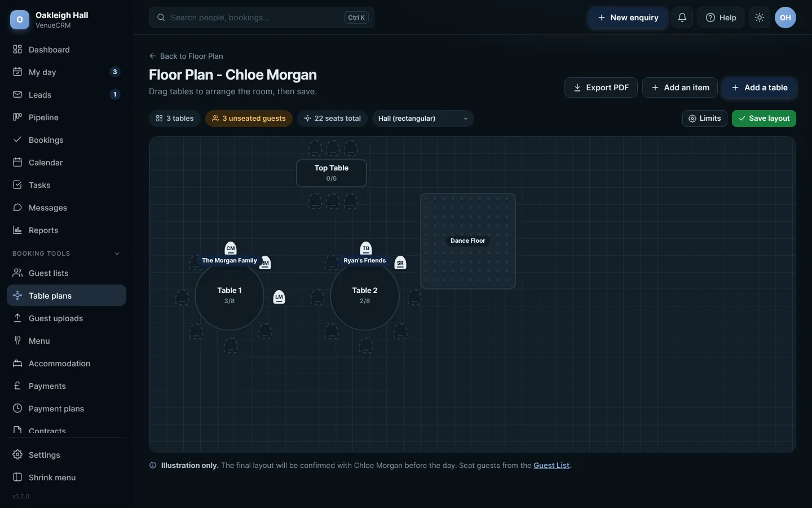Save the layout

[764, 119]
